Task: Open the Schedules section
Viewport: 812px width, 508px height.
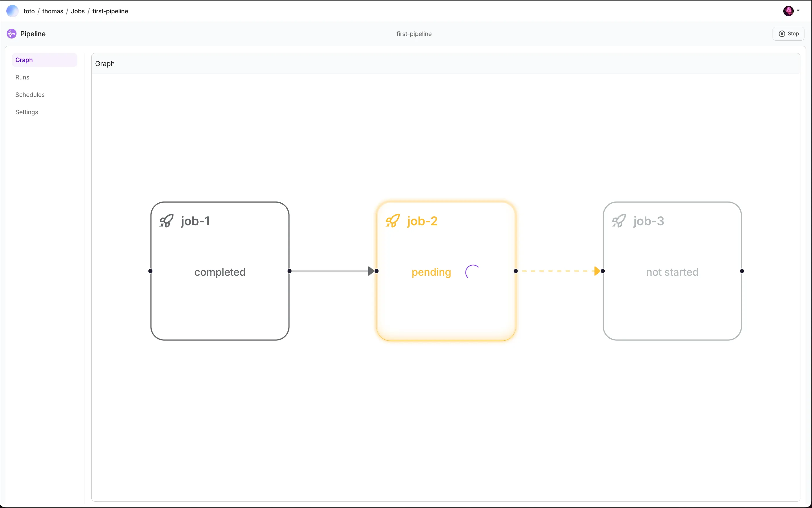Action: pyautogui.click(x=30, y=95)
